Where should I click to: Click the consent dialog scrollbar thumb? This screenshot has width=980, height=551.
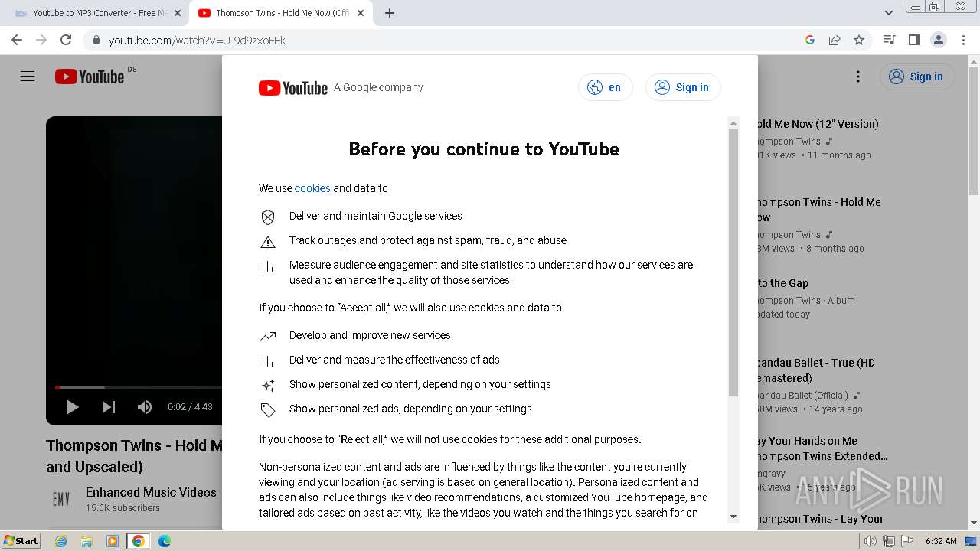pyautogui.click(x=733, y=262)
